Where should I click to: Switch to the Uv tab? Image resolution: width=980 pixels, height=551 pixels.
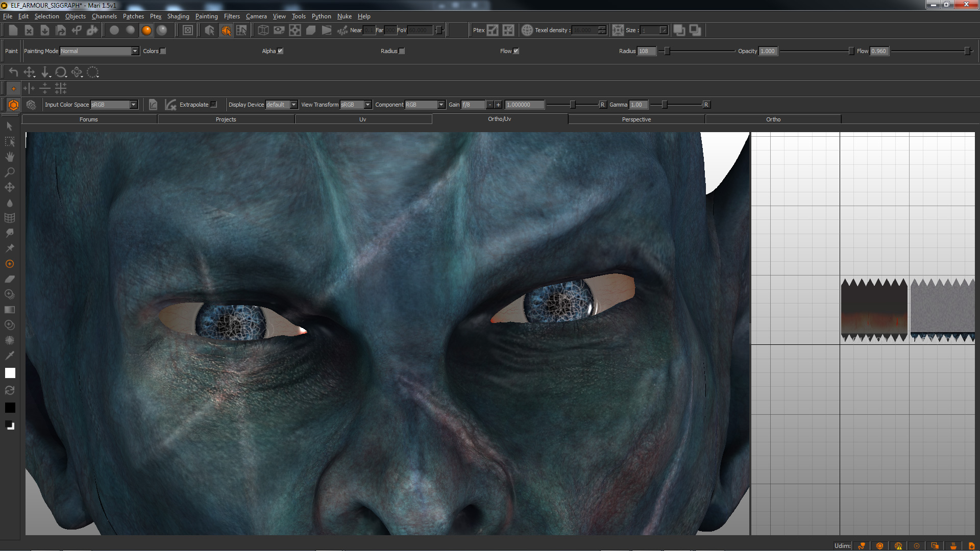pyautogui.click(x=363, y=119)
